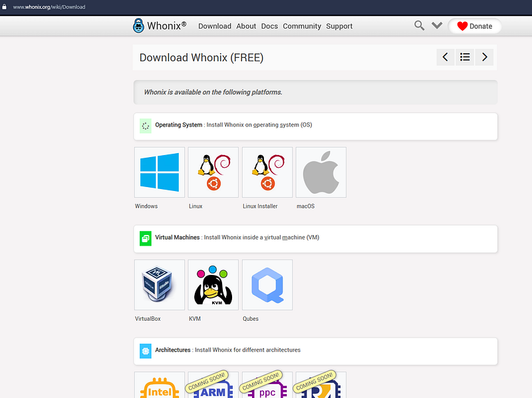
Task: Click the Windows text link
Action: coord(146,206)
